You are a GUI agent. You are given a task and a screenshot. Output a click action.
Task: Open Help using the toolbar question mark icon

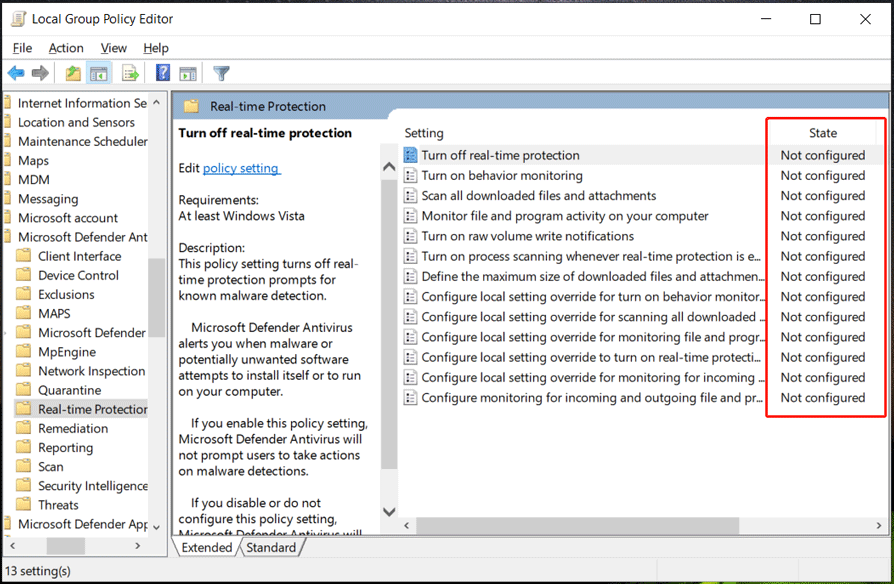pyautogui.click(x=161, y=72)
